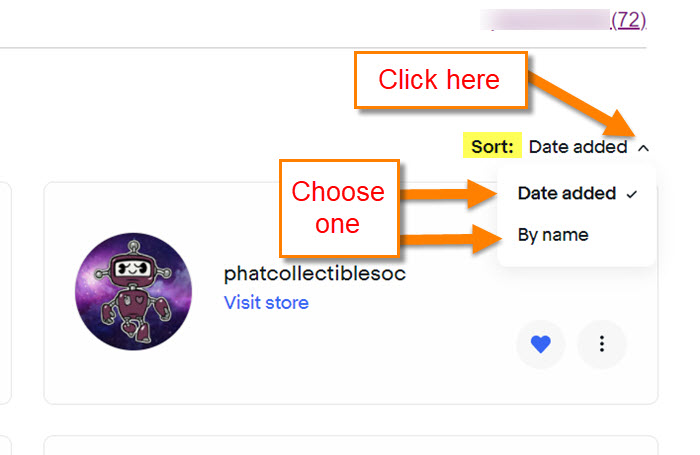Click the checkmark beside Date added

[631, 194]
